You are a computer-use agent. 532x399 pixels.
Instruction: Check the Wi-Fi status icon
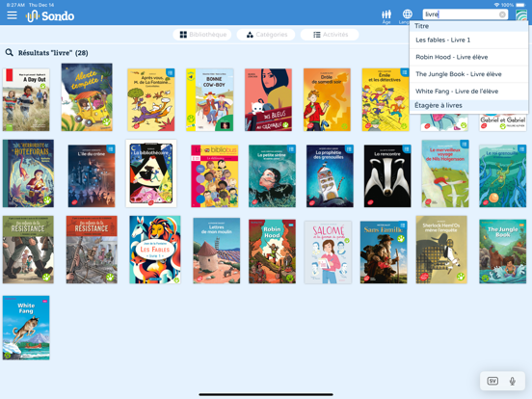[496, 5]
